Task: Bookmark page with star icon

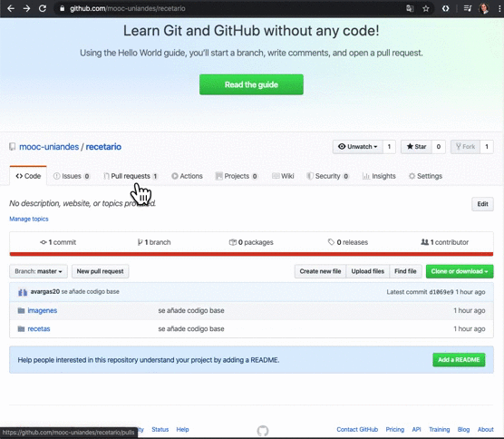Action: (426, 8)
